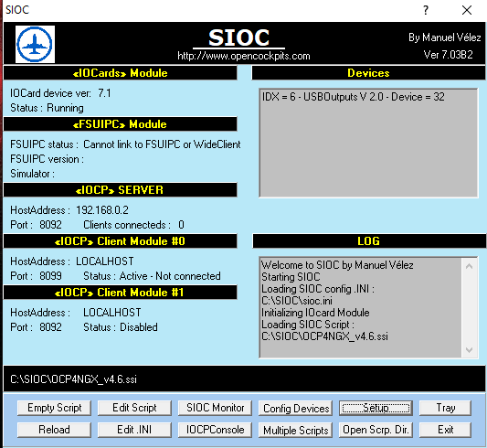Click the Setup button

point(376,408)
